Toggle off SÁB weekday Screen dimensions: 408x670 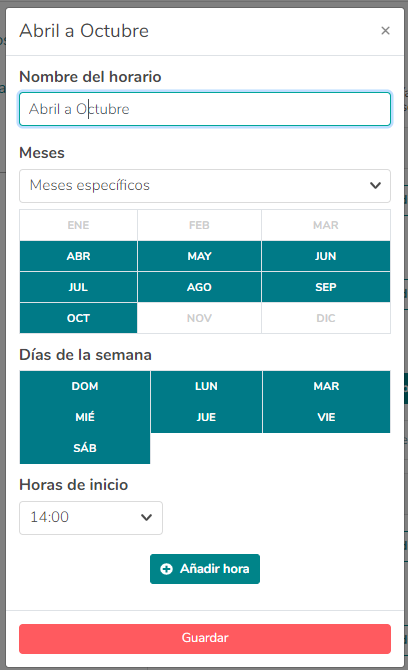click(85, 448)
